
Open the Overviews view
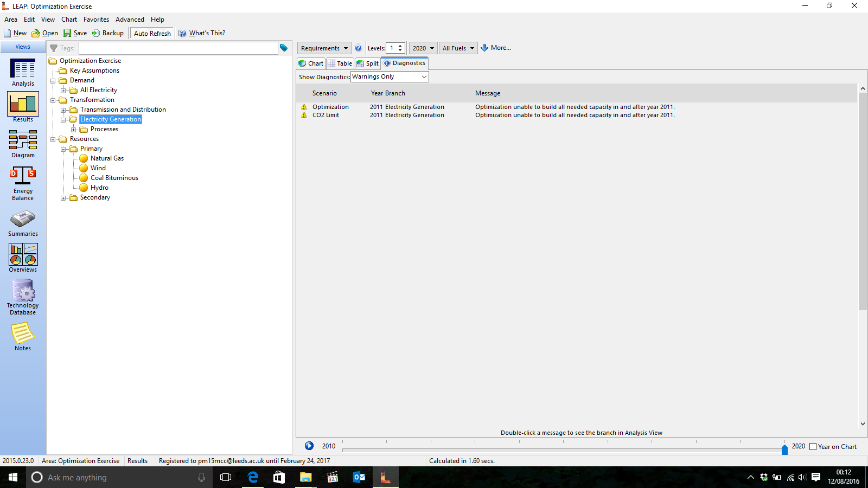(x=23, y=257)
